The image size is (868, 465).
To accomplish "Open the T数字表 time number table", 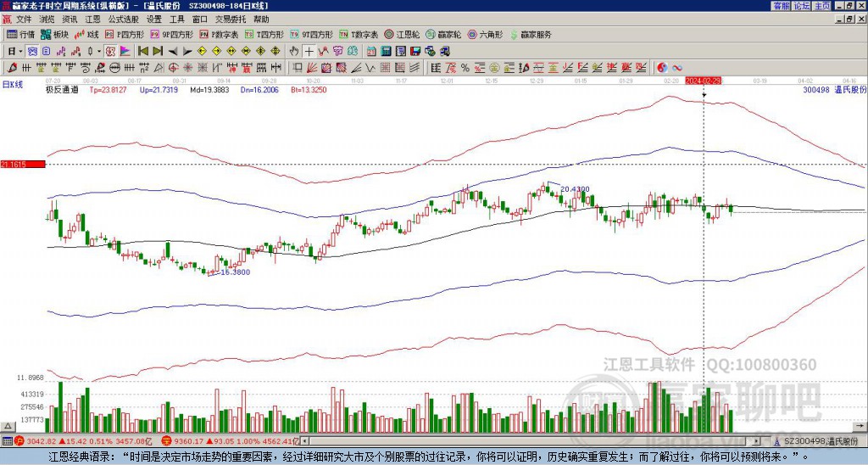I will tap(359, 34).
